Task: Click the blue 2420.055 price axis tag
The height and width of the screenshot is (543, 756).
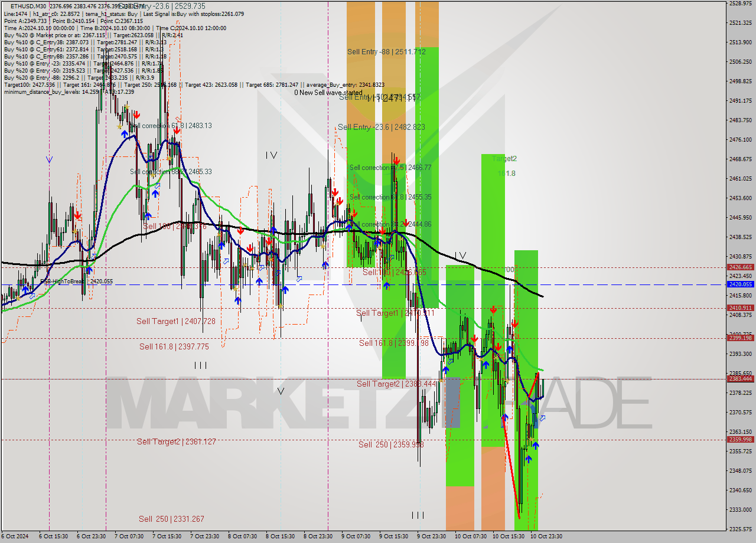Action: click(x=741, y=284)
